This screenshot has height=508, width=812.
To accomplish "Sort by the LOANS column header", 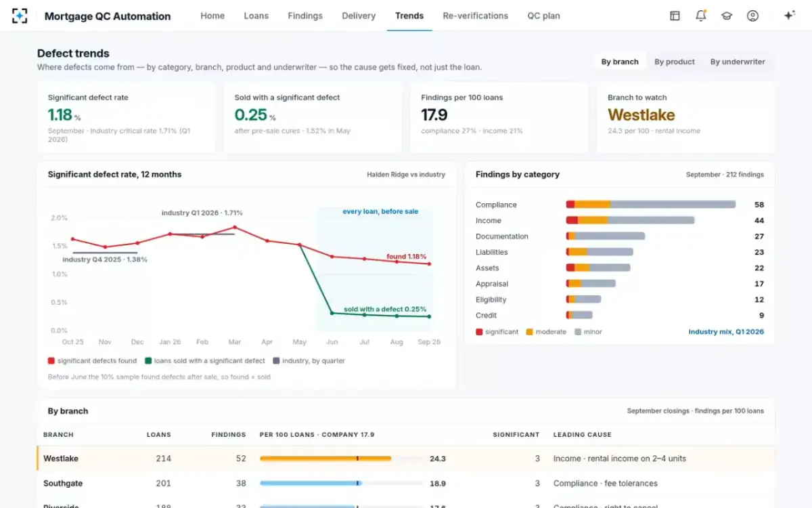I will click(x=159, y=435).
